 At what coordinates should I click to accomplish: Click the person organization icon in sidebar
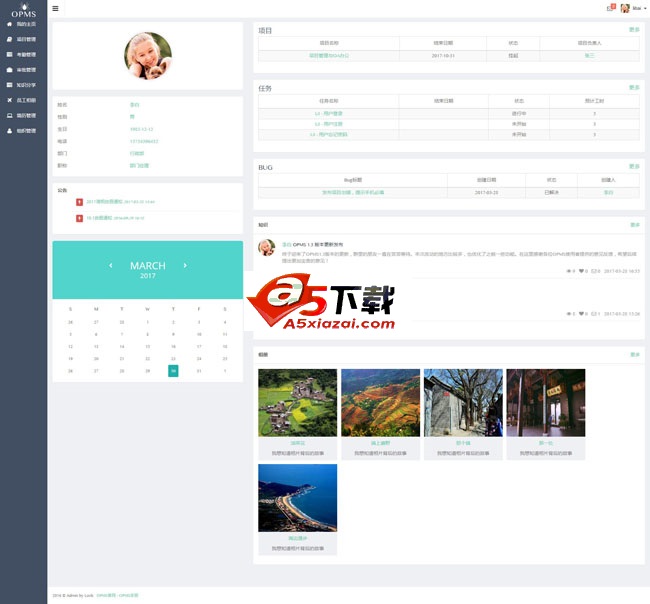(10, 131)
